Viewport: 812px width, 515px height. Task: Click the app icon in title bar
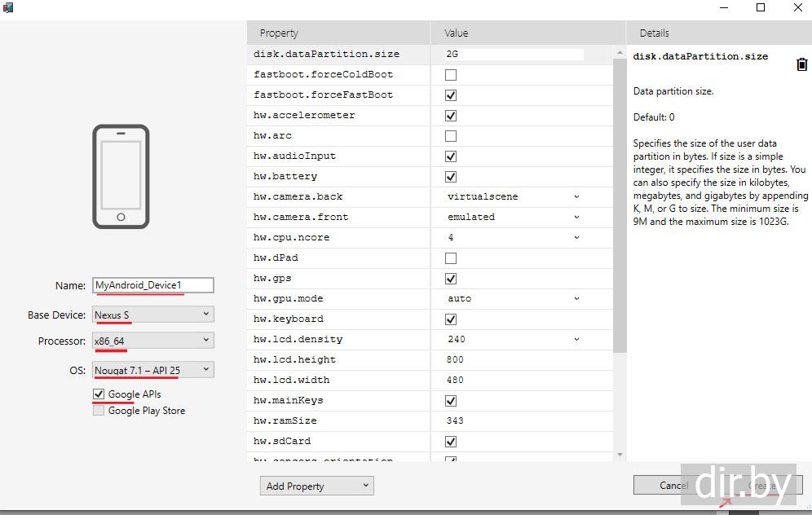[7, 7]
